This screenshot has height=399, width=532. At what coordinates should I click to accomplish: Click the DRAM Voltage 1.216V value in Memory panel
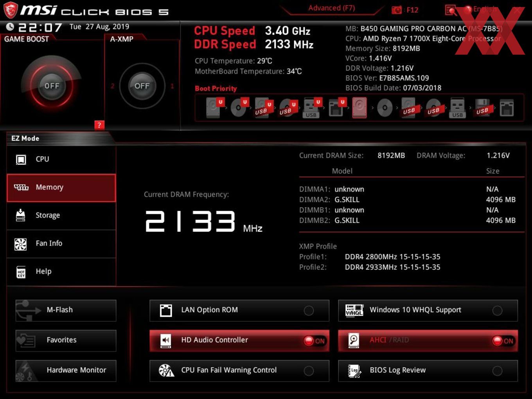498,155
